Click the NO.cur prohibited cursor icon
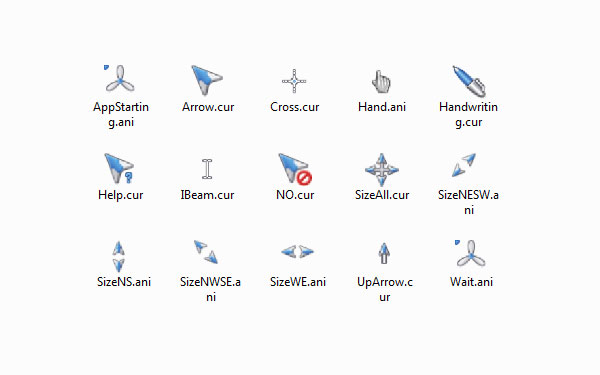The image size is (600, 375). coord(295,169)
